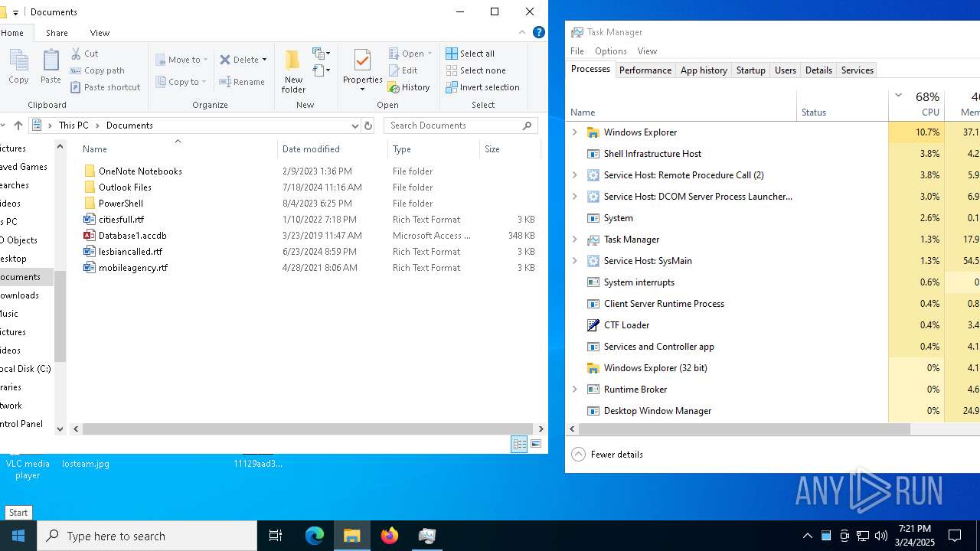
Task: Switch to large icons view layout
Action: (536, 444)
